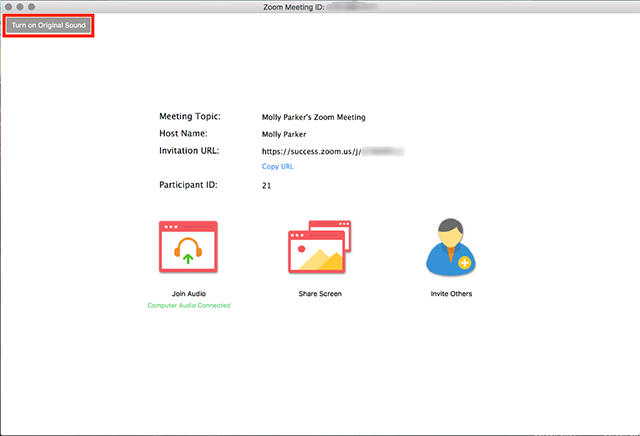Click the Join Audio headphone icon
This screenshot has width=640, height=436.
(x=188, y=247)
